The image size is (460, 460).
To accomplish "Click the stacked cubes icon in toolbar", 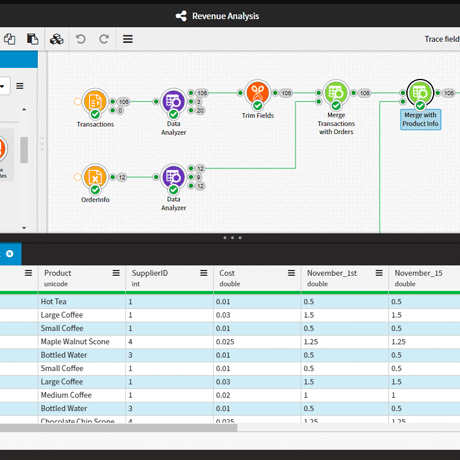I will [x=57, y=39].
